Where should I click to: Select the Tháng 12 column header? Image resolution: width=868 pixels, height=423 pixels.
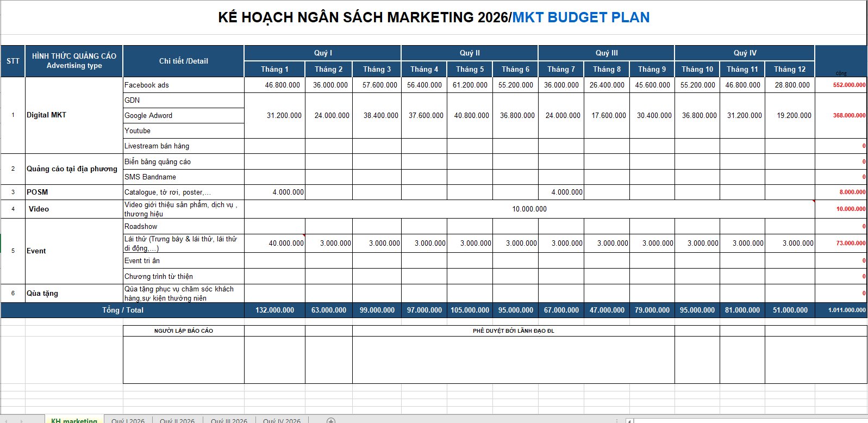pos(790,69)
